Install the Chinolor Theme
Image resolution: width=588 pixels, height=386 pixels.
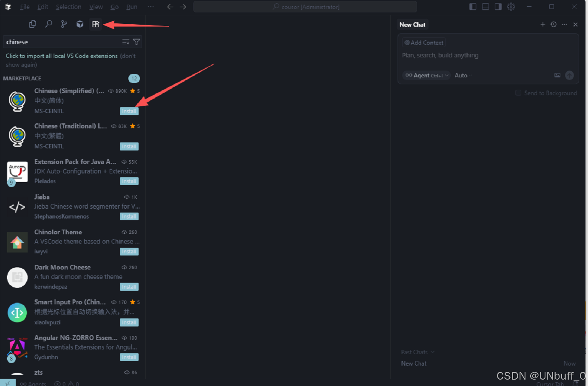point(129,252)
